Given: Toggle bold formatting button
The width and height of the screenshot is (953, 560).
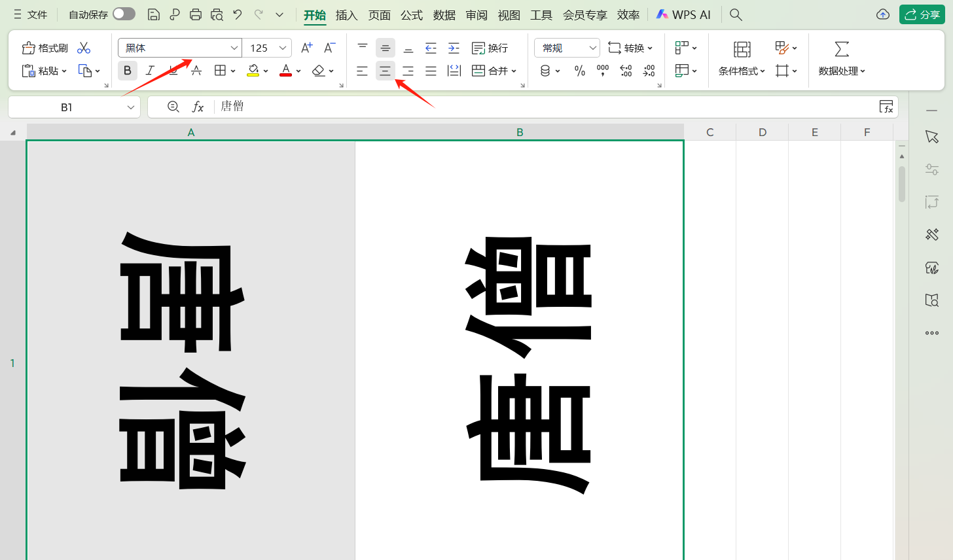Looking at the screenshot, I should [x=128, y=71].
